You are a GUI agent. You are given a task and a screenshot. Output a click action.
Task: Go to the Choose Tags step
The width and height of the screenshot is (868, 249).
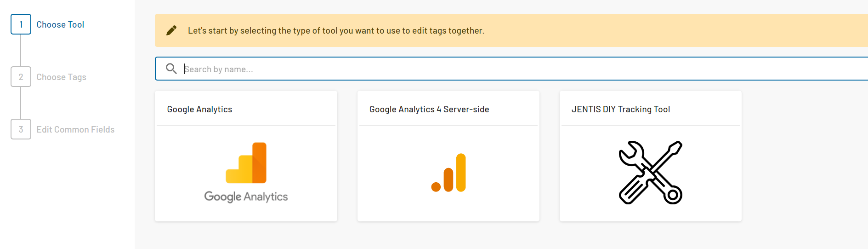point(61,77)
